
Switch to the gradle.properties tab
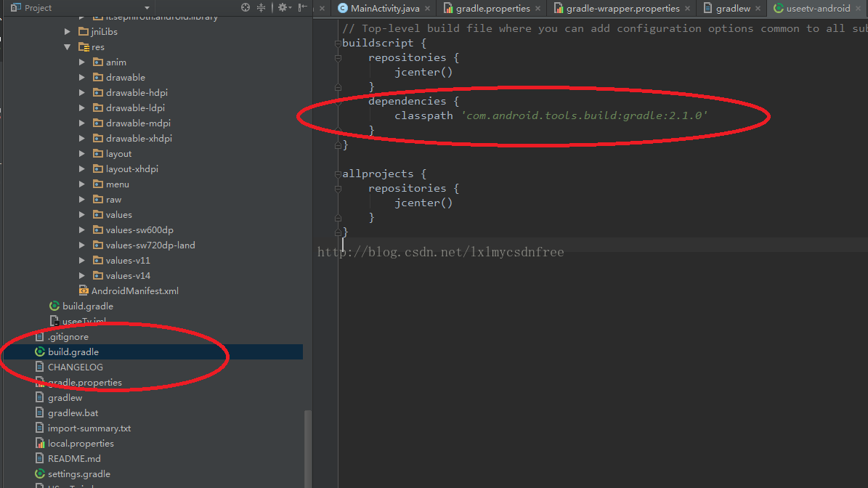[492, 8]
